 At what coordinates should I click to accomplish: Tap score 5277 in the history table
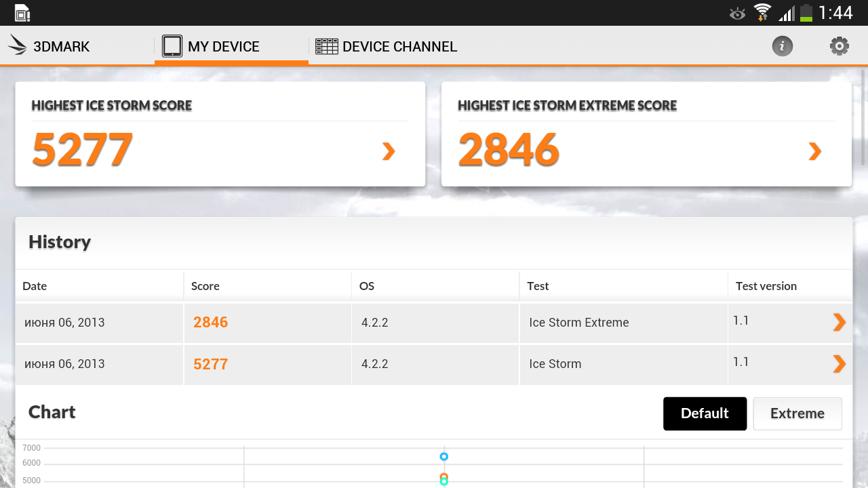click(210, 364)
